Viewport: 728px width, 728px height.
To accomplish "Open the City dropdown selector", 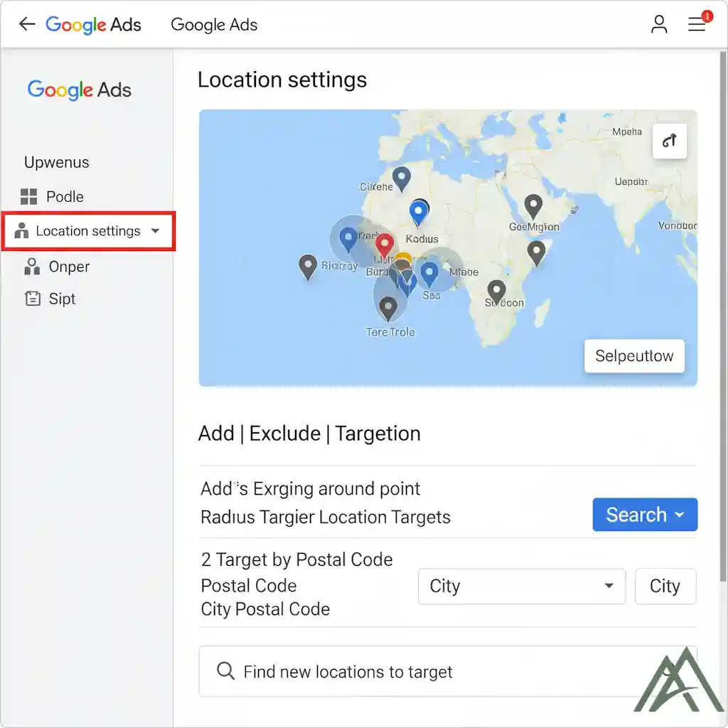I will point(521,587).
